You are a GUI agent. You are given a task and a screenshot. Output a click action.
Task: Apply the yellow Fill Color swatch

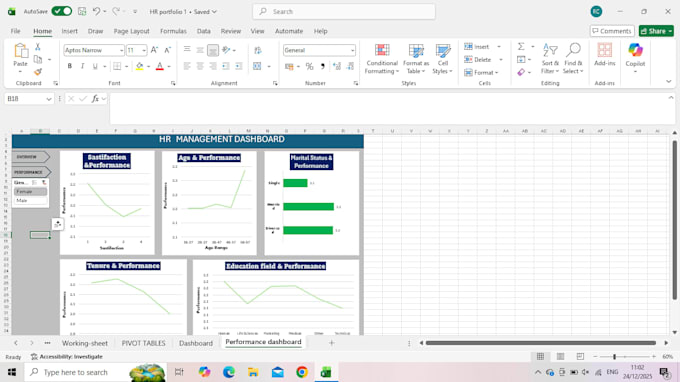[140, 66]
